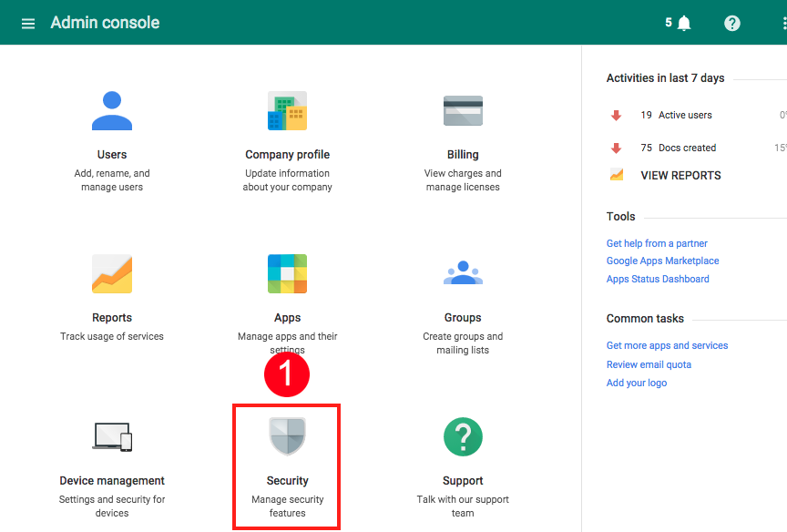Click the Apps heading label
Image resolution: width=787 pixels, height=532 pixels.
pyautogui.click(x=287, y=318)
